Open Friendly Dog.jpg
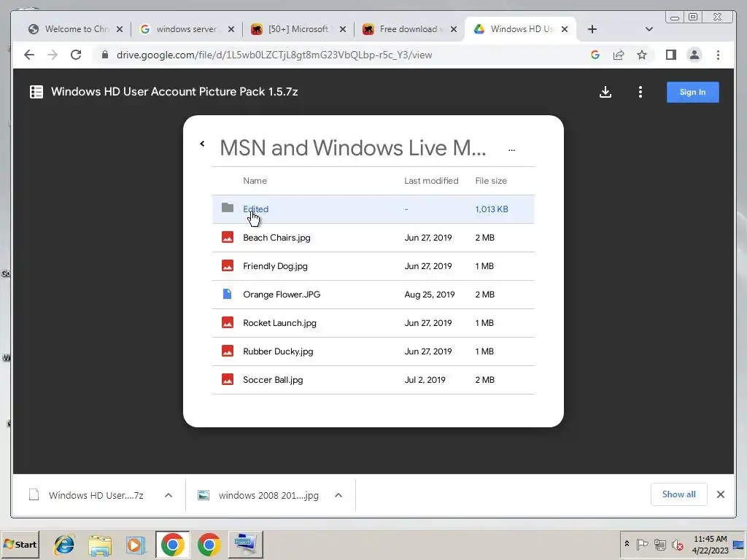747x560 pixels. [x=275, y=265]
